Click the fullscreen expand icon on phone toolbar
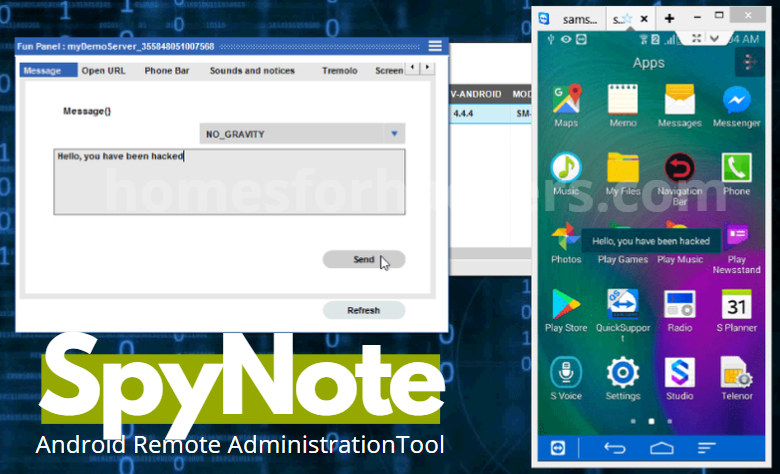Screen dimensions: 780x474 click(x=696, y=38)
